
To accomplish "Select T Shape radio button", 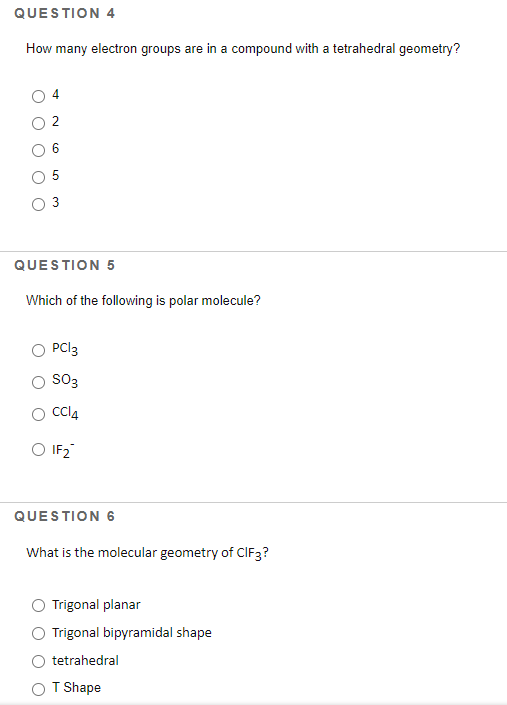I will (39, 689).
